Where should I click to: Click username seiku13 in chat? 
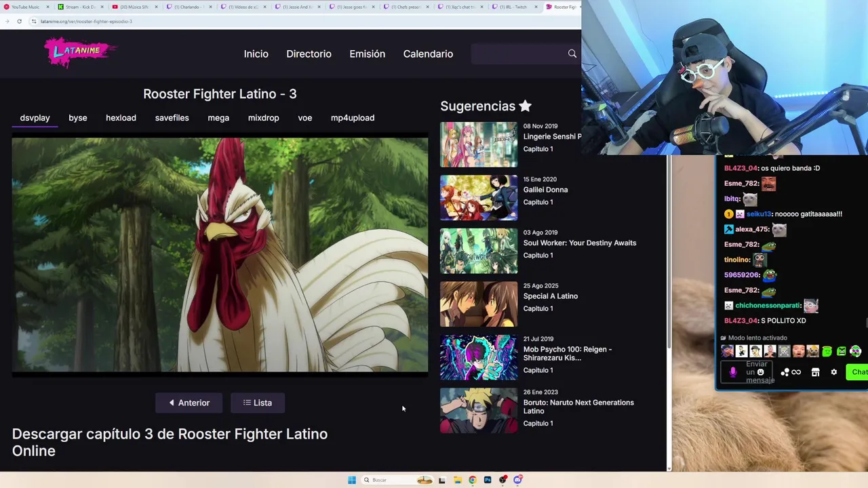(x=759, y=214)
